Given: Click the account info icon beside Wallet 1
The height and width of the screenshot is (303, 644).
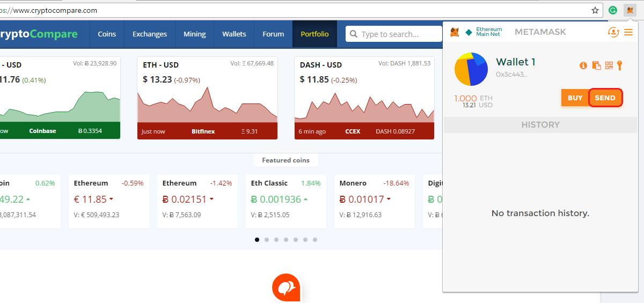Looking at the screenshot, I should [583, 65].
